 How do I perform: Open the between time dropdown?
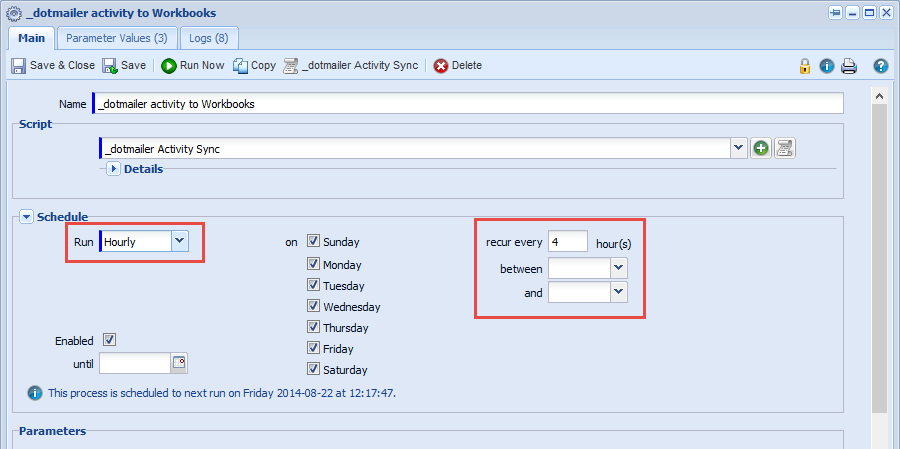pos(619,268)
